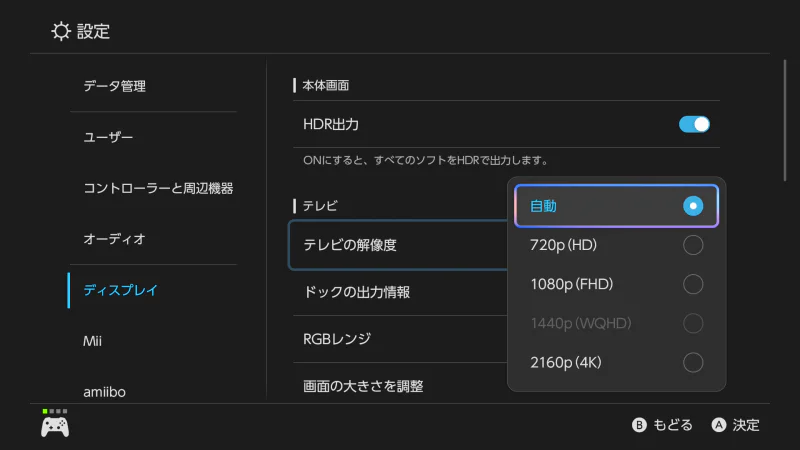The height and width of the screenshot is (450, 800).
Task: Click the 2160p (4K) option text
Action: 566,363
